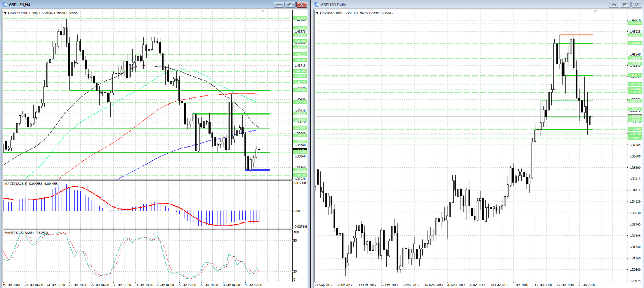This screenshot has height=288, width=644.
Task: Click the 6 Nov 2017 date label
Action: (411, 285)
